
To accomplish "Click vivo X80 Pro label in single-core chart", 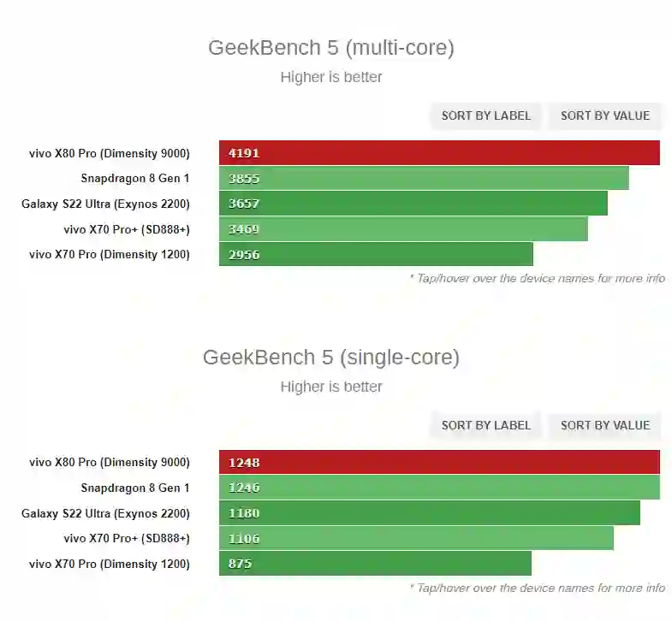I will [110, 463].
